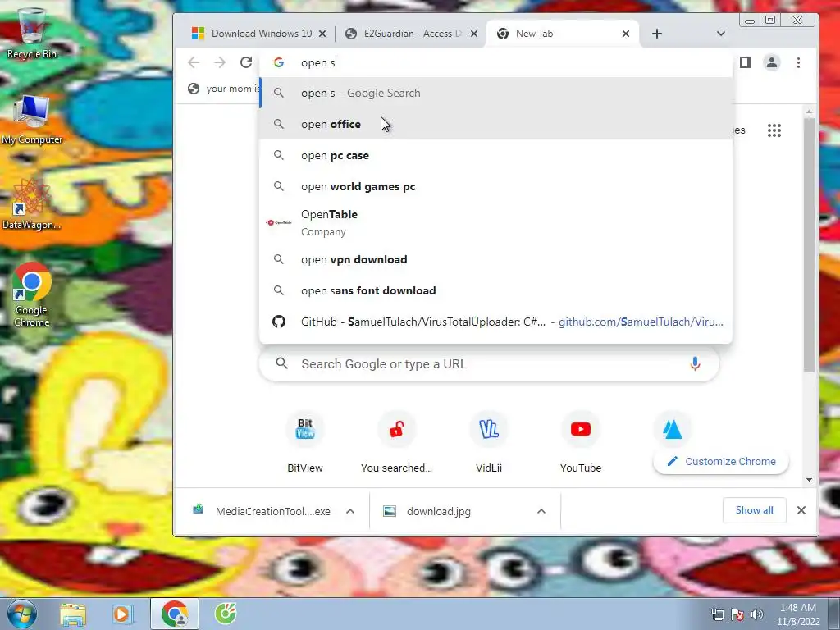
Task: Open the Chrome profile avatar
Action: [772, 62]
